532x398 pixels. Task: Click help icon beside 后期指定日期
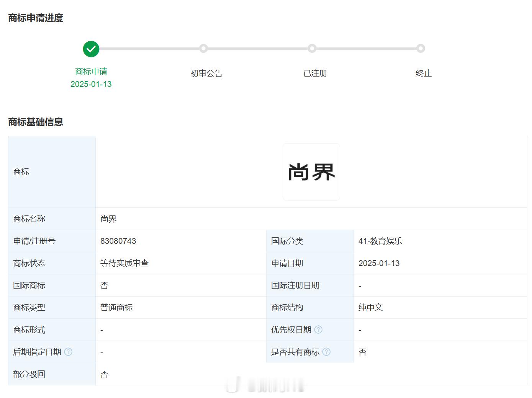[68, 352]
